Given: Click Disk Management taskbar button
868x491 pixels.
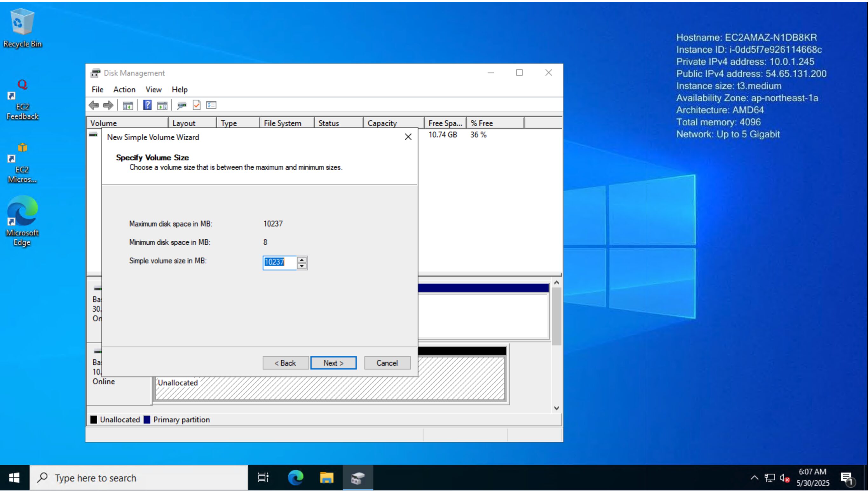Looking at the screenshot, I should point(358,478).
